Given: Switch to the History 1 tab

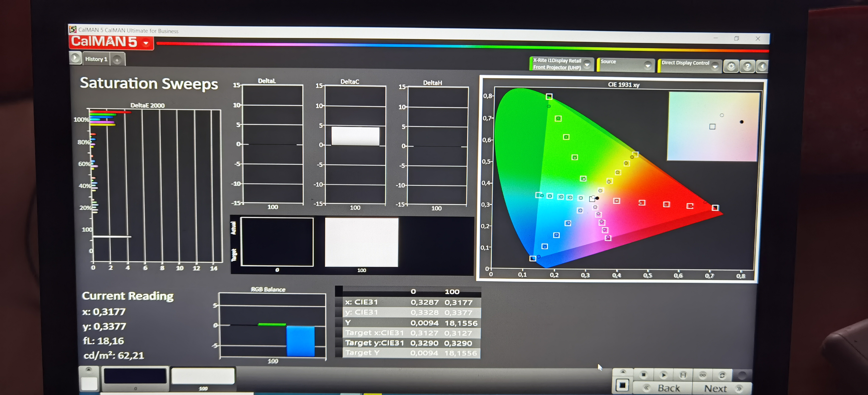Looking at the screenshot, I should [96, 59].
